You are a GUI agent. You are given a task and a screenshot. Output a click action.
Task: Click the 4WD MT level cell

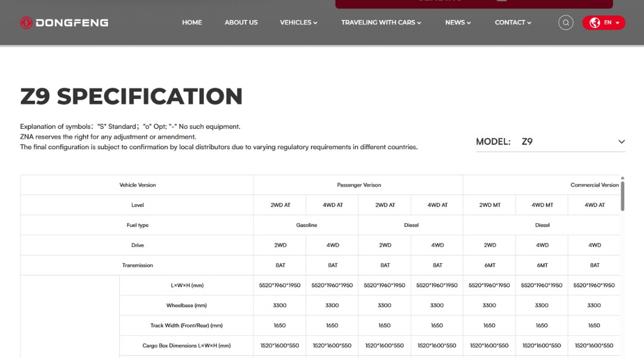(x=542, y=205)
